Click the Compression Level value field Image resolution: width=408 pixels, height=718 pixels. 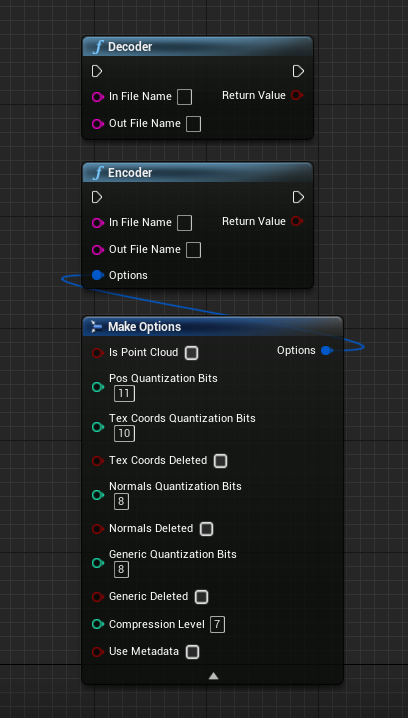[x=218, y=625]
